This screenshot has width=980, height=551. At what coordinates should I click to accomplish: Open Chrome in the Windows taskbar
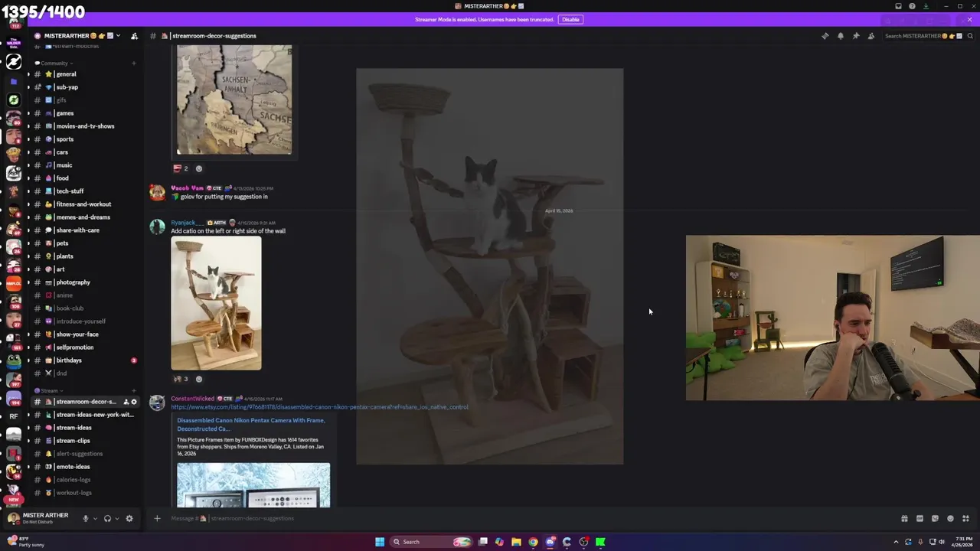click(x=533, y=542)
